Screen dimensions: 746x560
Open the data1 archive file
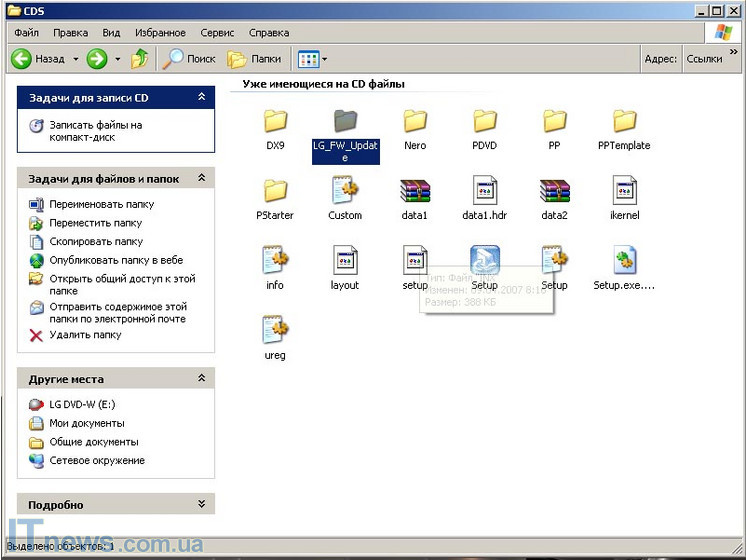click(415, 192)
